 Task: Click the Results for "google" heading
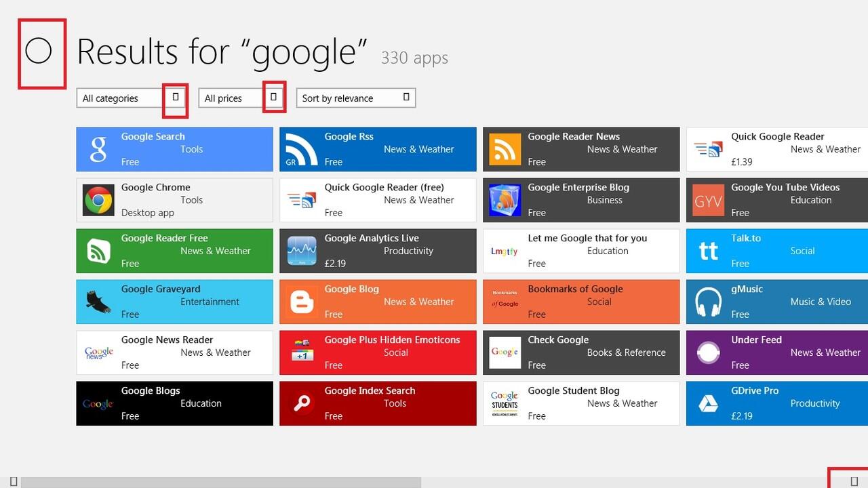coord(222,52)
